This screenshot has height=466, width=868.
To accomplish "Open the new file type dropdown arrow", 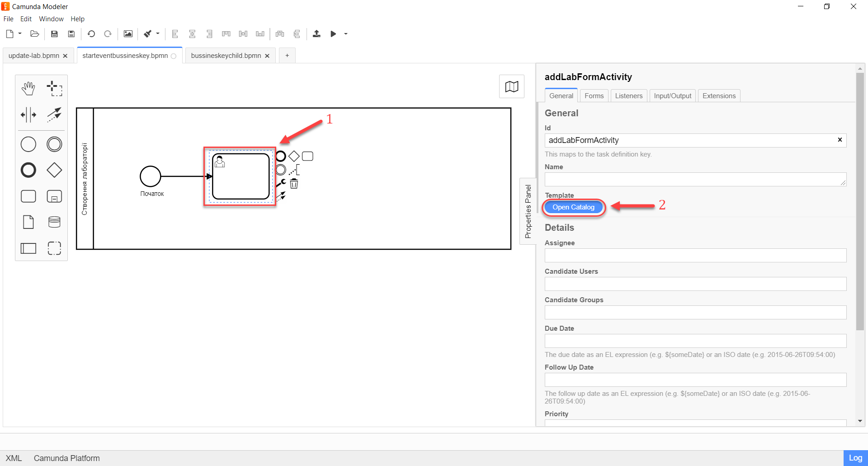I will click(20, 33).
